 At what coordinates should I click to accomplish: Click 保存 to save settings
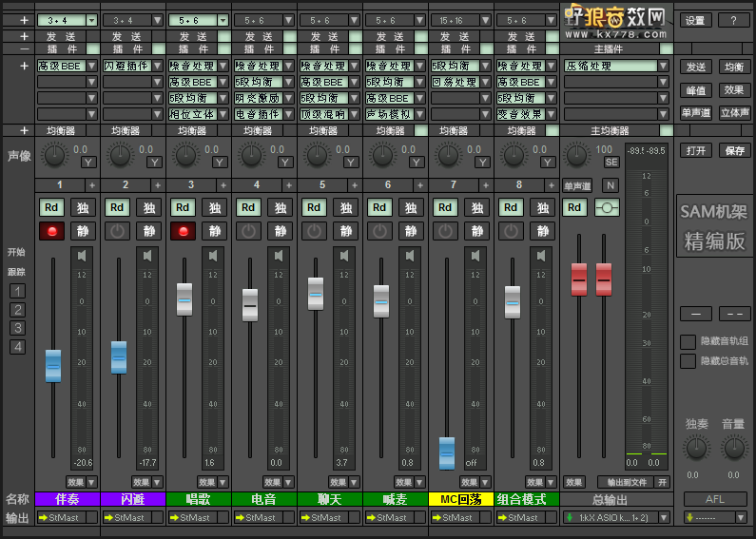click(734, 151)
